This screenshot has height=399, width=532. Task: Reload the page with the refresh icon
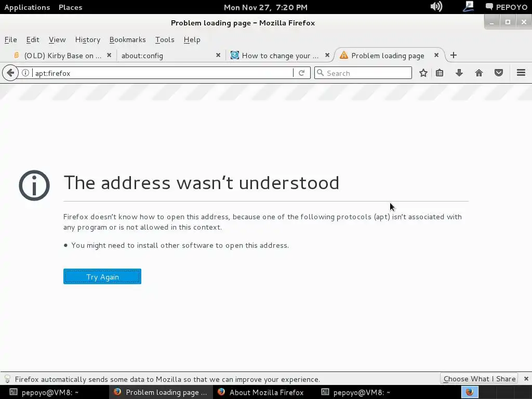click(302, 73)
